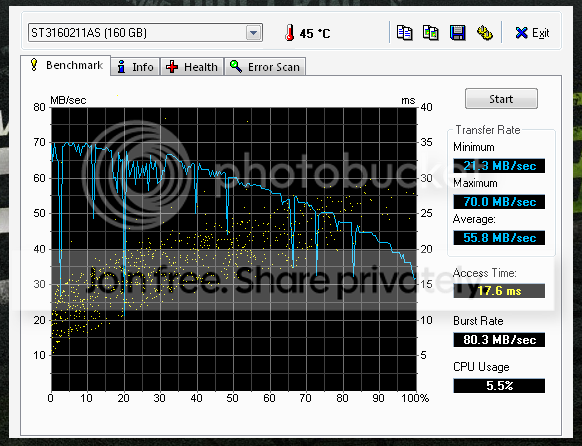Start the benchmark test

point(501,99)
